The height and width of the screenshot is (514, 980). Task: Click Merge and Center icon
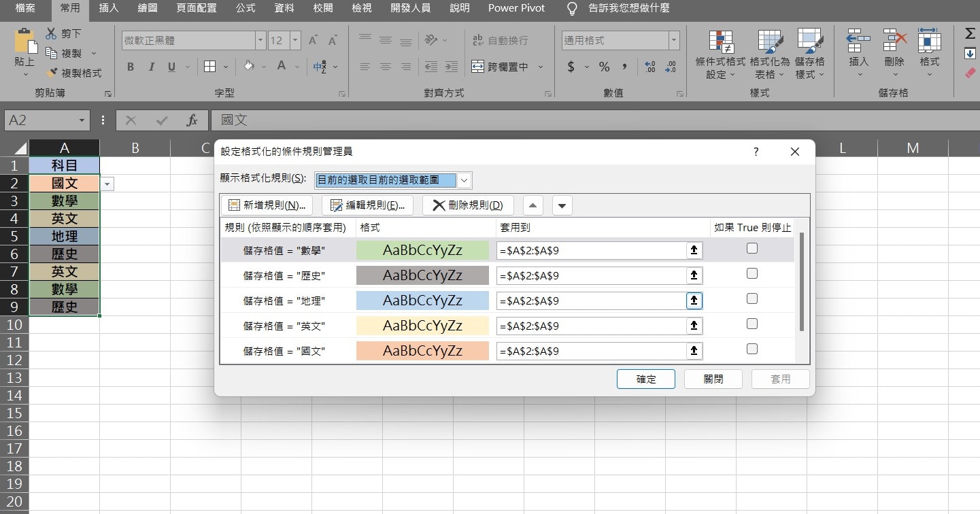pos(477,67)
